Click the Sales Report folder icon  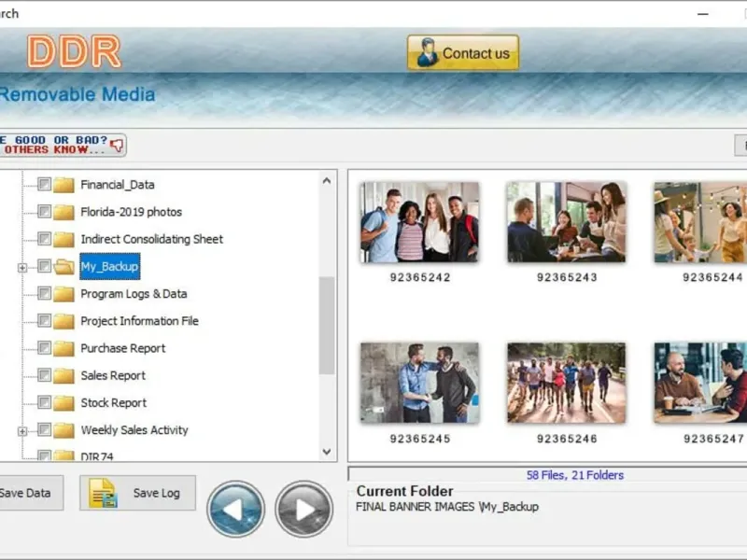63,375
